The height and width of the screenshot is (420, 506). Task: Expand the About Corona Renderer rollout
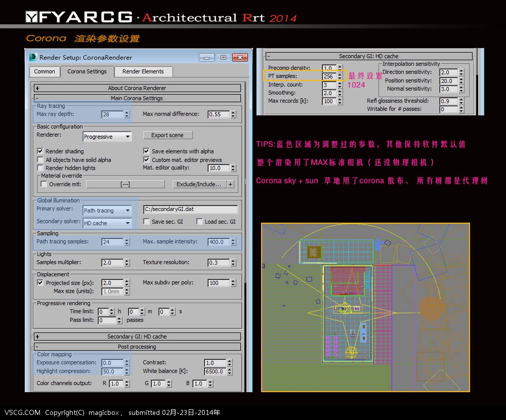(x=137, y=88)
